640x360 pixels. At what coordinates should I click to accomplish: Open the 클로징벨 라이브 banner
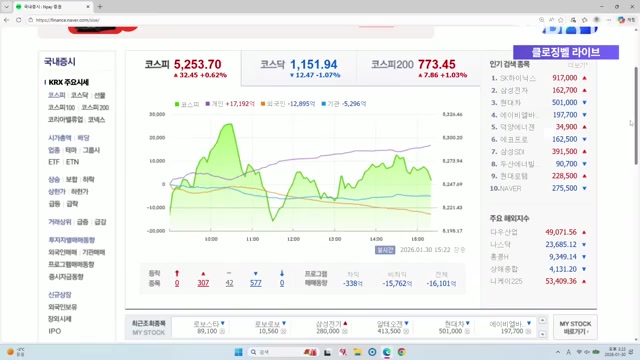point(566,52)
